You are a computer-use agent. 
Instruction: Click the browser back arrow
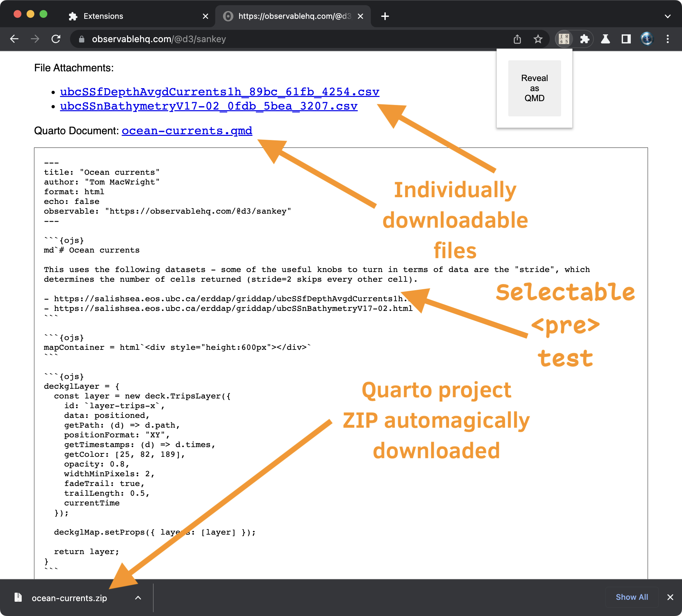click(14, 39)
